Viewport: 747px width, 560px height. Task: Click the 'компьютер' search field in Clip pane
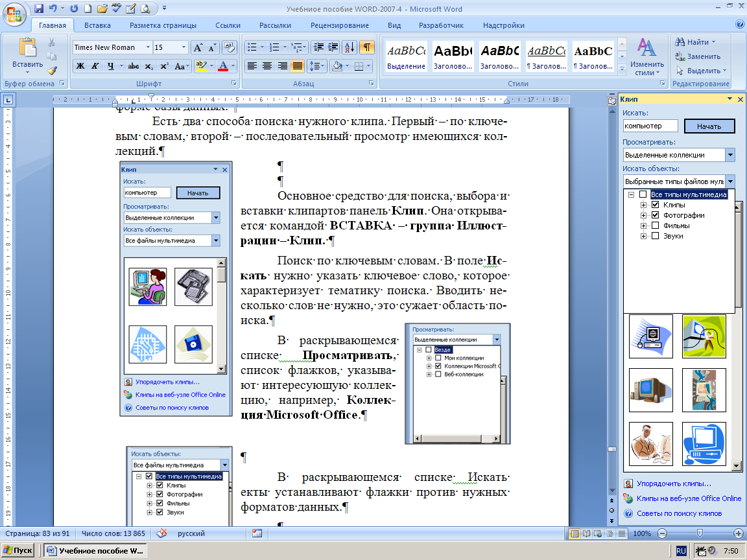tap(650, 126)
